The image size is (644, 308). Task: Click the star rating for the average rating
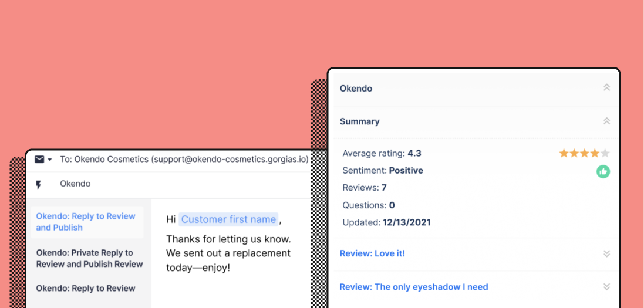[584, 154]
